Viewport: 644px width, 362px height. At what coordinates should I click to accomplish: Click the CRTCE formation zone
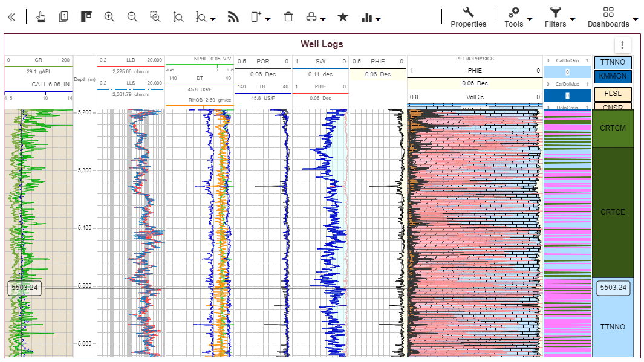click(613, 212)
